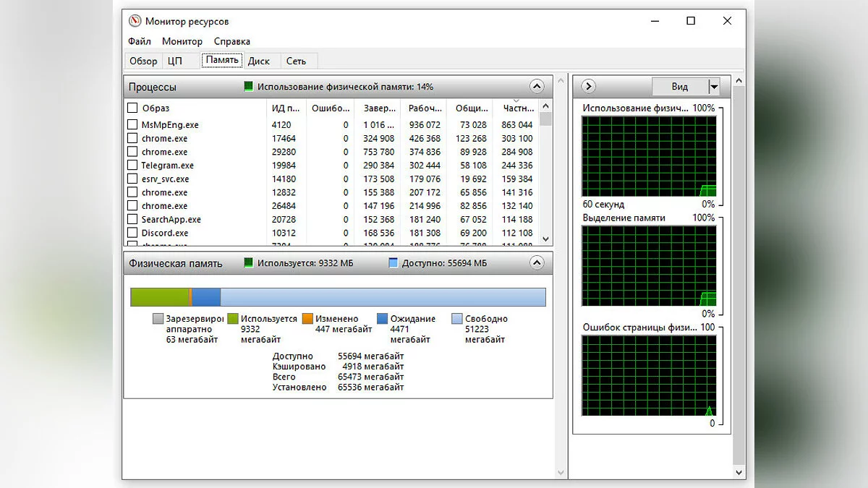Click the 'Вид' button

679,87
